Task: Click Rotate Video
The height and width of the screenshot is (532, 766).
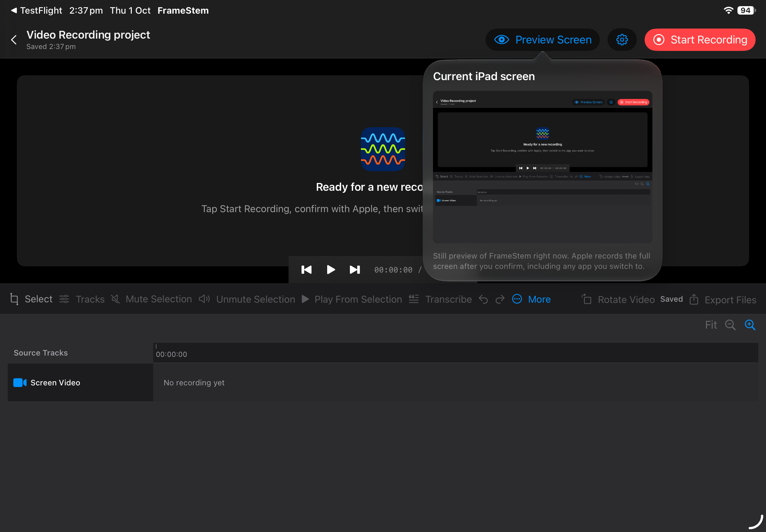Action: [x=618, y=299]
